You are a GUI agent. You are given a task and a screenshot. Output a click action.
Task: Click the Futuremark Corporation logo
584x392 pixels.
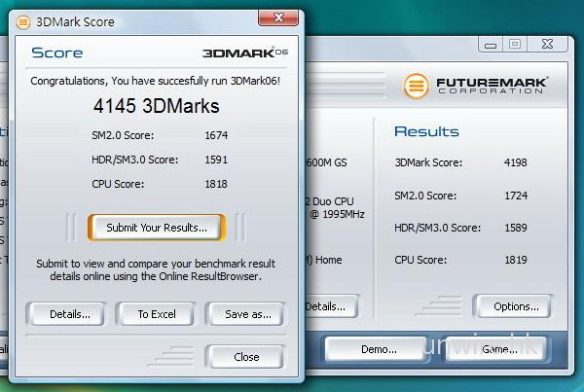point(477,88)
